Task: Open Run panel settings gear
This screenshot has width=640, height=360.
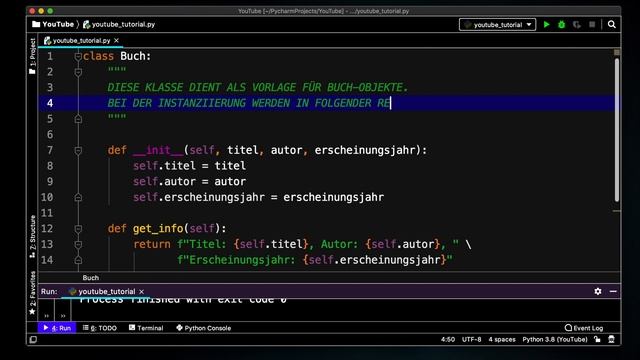Action: pos(598,291)
